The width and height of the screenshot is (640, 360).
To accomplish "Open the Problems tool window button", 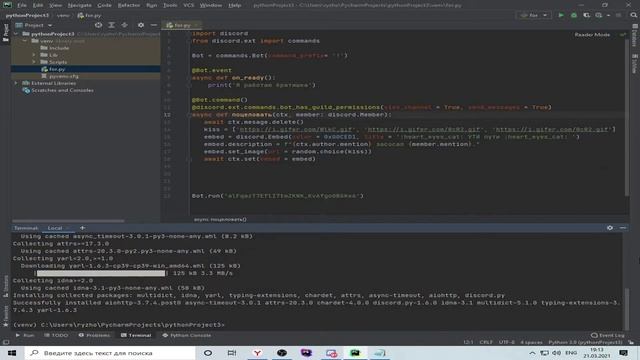I will [x=94, y=335].
